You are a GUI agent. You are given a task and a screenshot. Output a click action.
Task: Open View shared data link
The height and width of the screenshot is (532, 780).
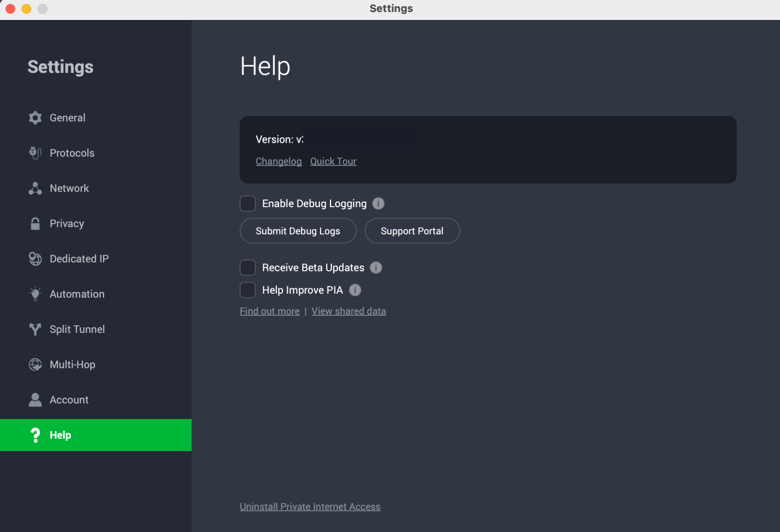349,311
